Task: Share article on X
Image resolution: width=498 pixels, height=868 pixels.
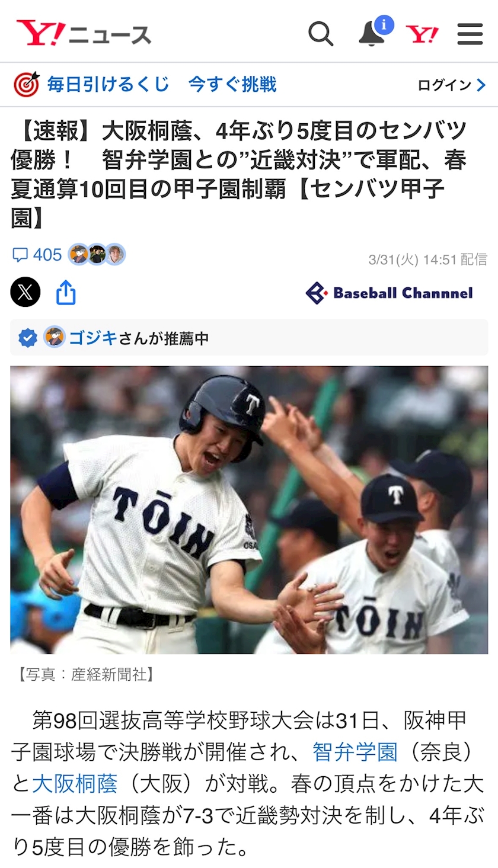Action: 25,292
